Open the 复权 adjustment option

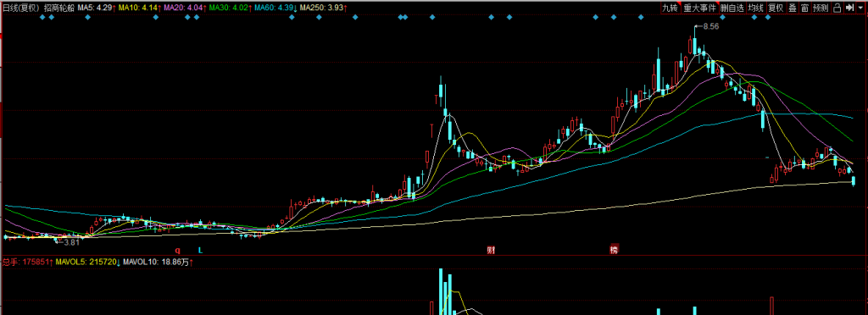776,8
